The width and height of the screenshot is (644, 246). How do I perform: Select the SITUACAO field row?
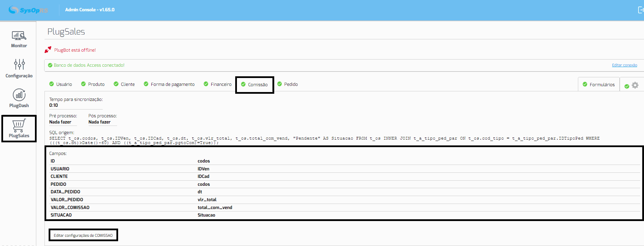(345, 215)
